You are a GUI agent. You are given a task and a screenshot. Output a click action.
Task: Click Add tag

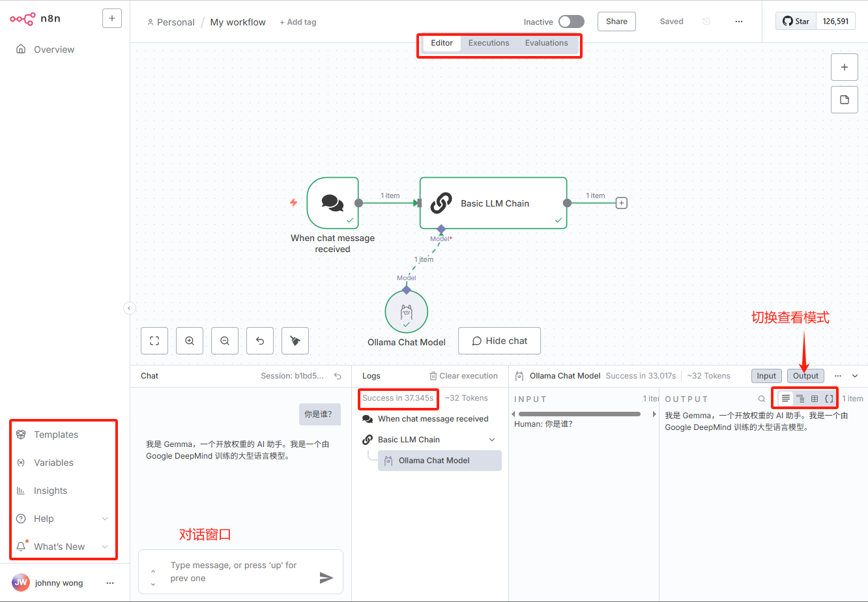[x=298, y=22]
